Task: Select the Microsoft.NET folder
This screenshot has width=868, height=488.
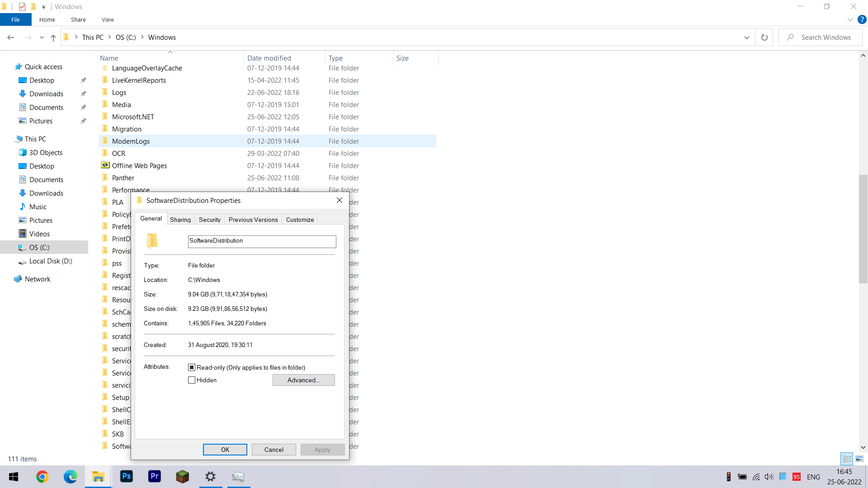Action: coord(267,117)
